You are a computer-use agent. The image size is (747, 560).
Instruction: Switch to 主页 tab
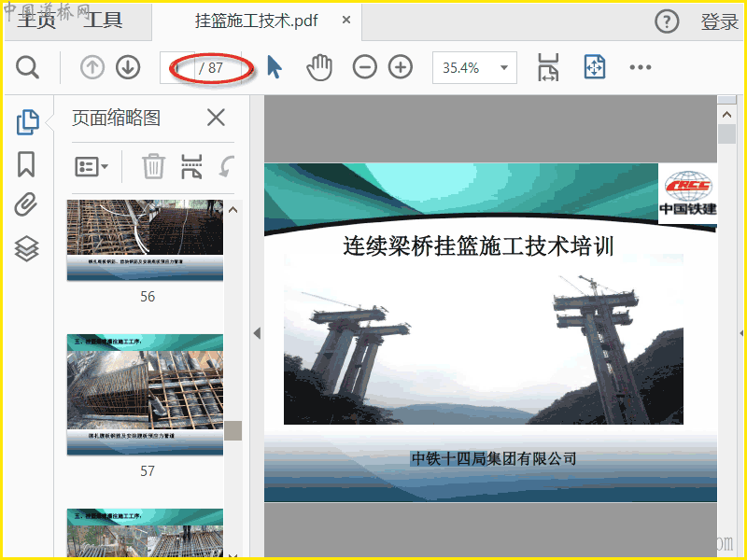[x=36, y=21]
